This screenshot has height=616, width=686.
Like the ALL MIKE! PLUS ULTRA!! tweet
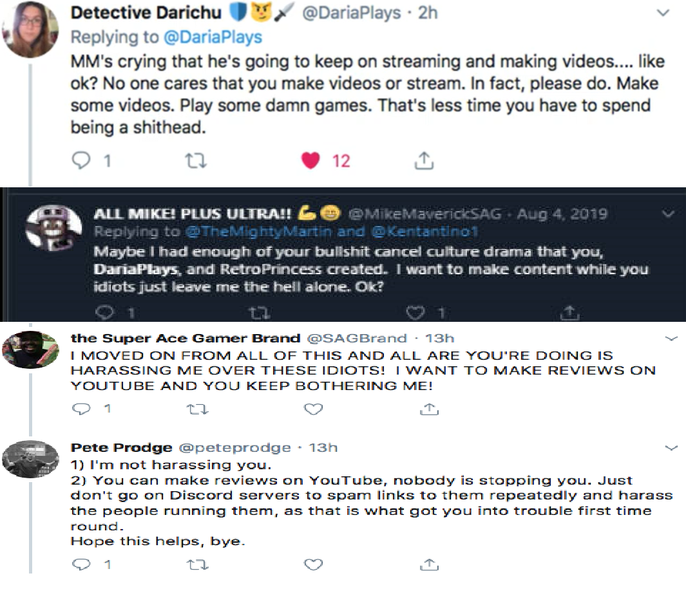pos(415,313)
